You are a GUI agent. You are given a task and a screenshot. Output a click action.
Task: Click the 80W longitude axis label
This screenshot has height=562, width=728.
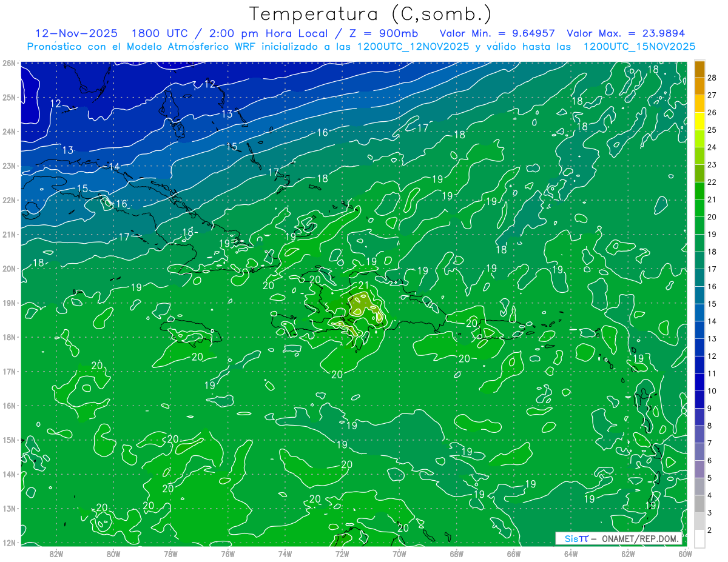(113, 554)
